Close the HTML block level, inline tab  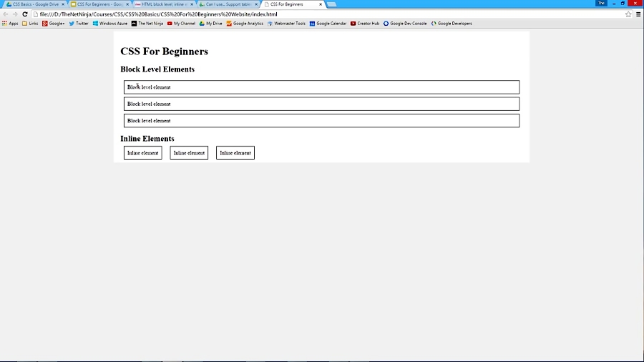[192, 4]
